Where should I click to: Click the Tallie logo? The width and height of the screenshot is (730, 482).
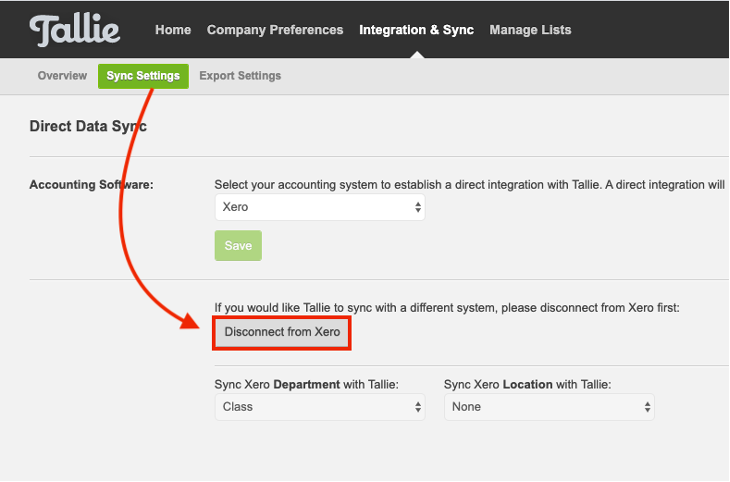[74, 30]
